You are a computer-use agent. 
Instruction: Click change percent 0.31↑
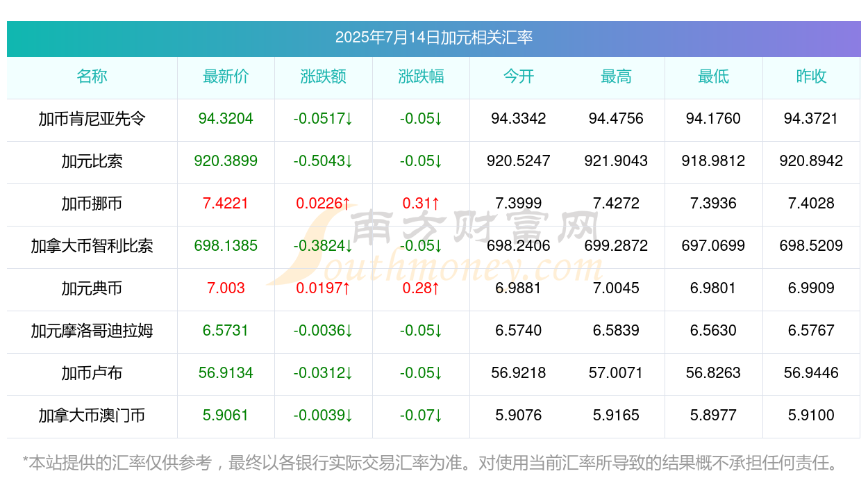pos(421,204)
